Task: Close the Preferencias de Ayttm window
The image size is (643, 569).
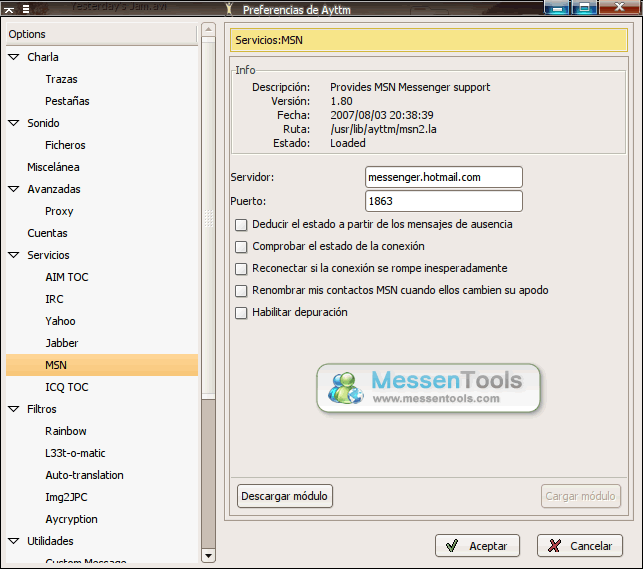Action: click(620, 7)
